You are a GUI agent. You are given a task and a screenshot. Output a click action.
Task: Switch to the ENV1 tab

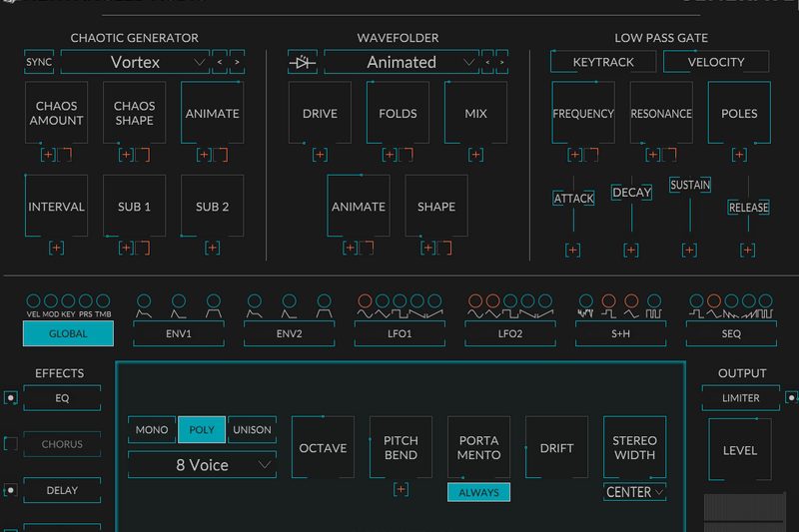point(179,334)
